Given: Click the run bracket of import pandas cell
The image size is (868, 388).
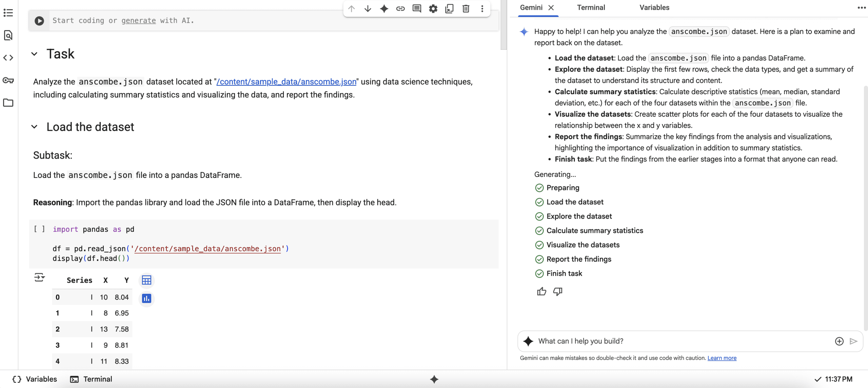Looking at the screenshot, I should coord(39,229).
